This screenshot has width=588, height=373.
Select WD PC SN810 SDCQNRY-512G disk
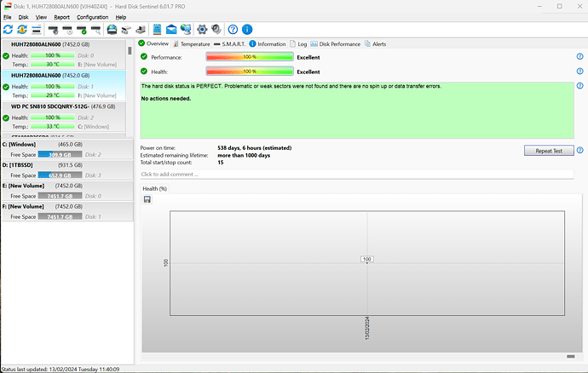click(x=64, y=117)
